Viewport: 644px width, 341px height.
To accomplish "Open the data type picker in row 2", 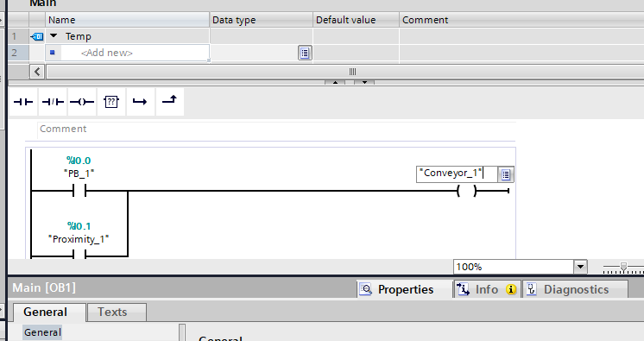I will (305, 53).
